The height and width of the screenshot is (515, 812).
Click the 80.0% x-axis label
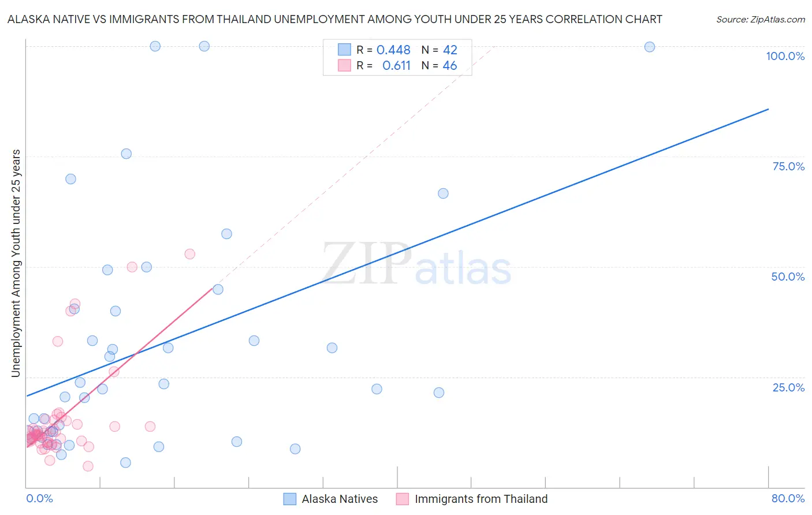tap(788, 498)
